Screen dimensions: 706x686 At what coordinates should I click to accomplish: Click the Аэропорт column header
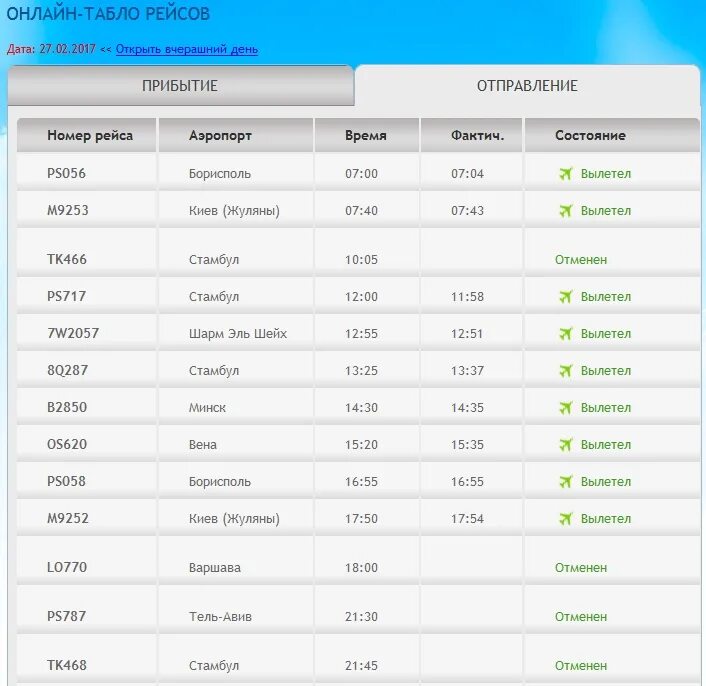[x=236, y=135]
